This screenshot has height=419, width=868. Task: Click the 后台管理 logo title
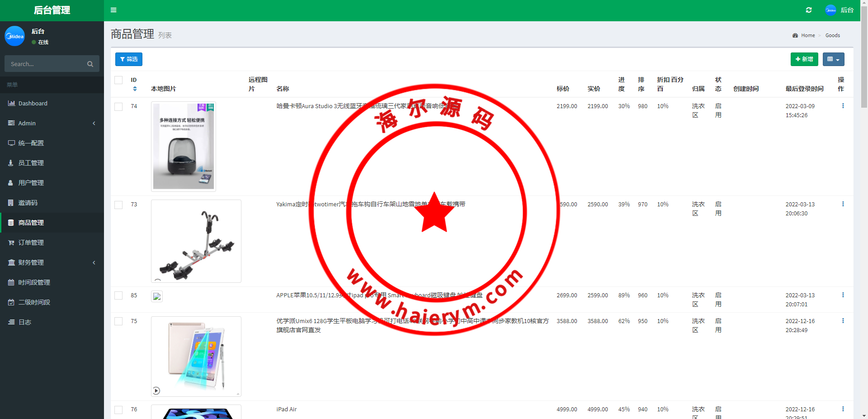tap(52, 10)
